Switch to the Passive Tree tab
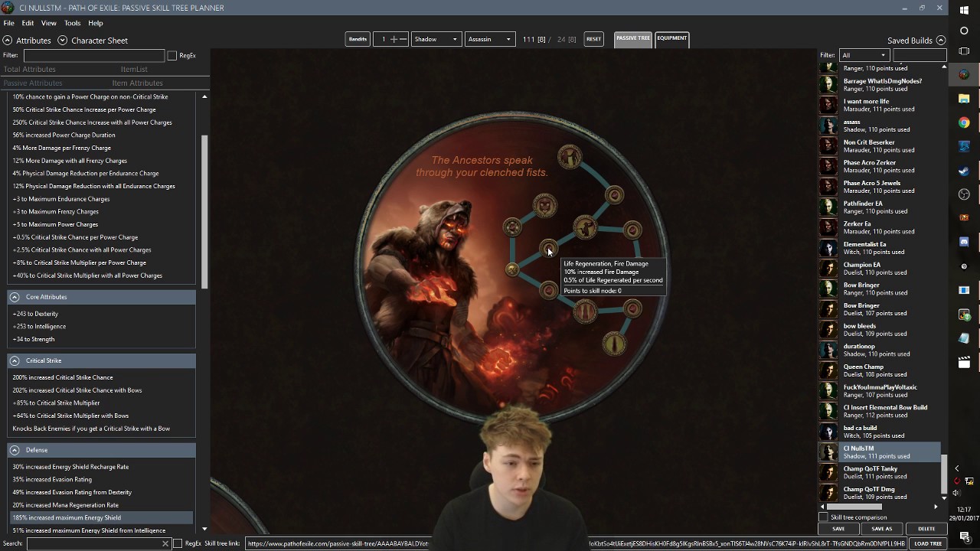 click(633, 38)
